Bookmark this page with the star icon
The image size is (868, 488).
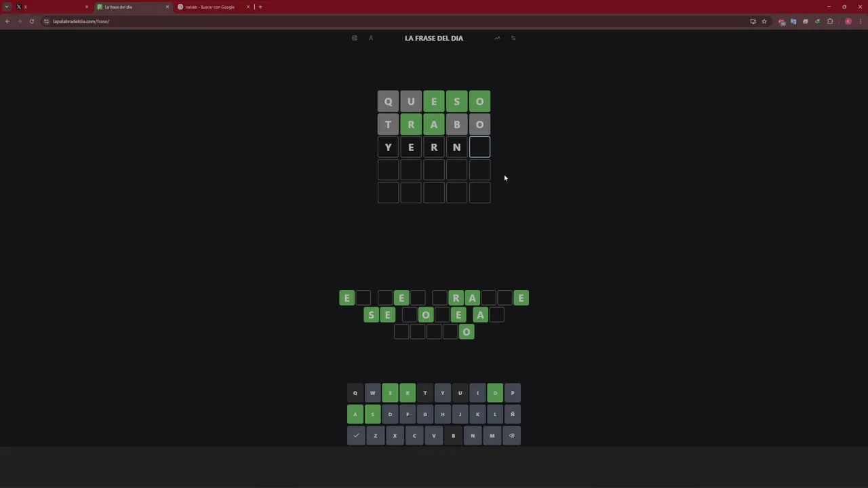point(764,21)
